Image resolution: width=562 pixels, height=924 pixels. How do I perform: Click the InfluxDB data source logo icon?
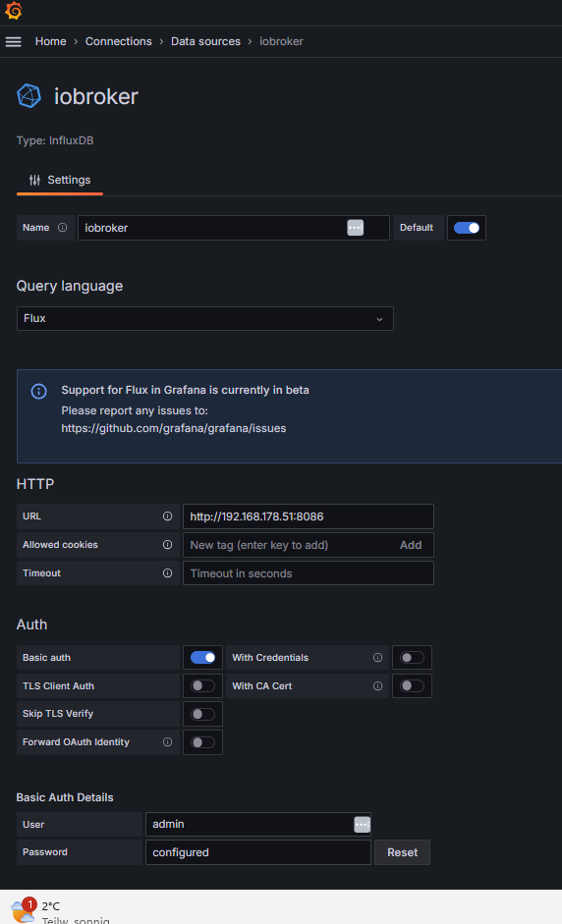point(28,95)
